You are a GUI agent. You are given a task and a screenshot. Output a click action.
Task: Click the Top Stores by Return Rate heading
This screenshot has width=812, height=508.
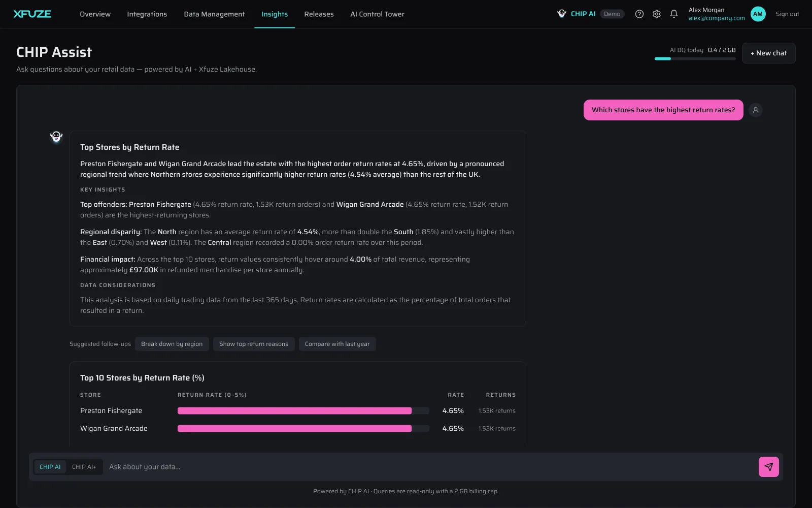[x=129, y=147]
